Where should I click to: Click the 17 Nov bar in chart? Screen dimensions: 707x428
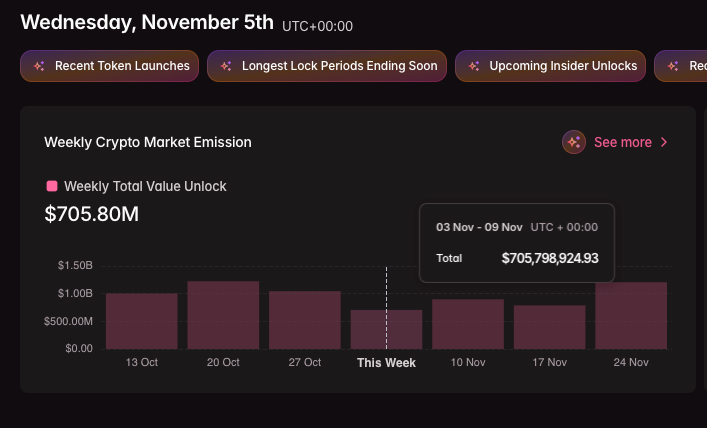(x=549, y=327)
